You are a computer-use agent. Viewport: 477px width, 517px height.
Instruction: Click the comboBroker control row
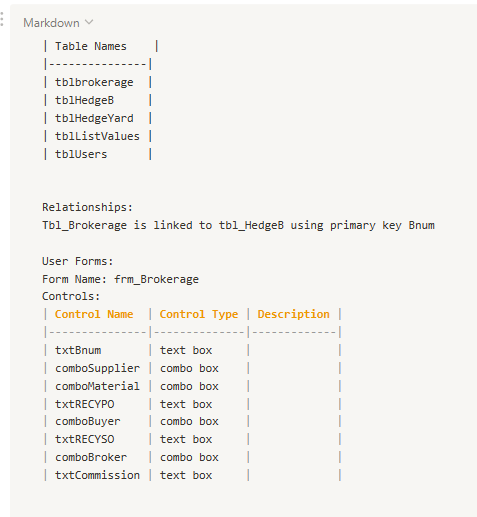(x=193, y=457)
